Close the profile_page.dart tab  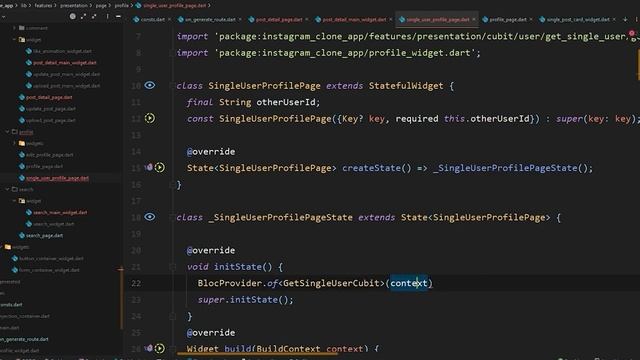(531, 19)
